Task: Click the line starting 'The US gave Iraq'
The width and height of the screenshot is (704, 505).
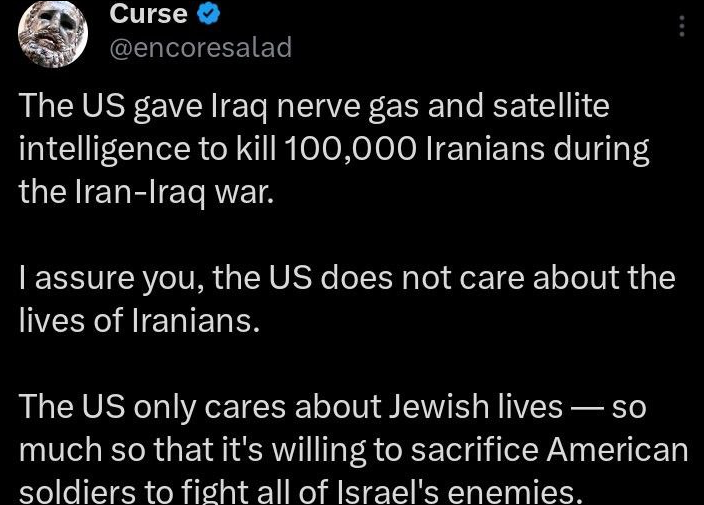Action: [x=313, y=107]
